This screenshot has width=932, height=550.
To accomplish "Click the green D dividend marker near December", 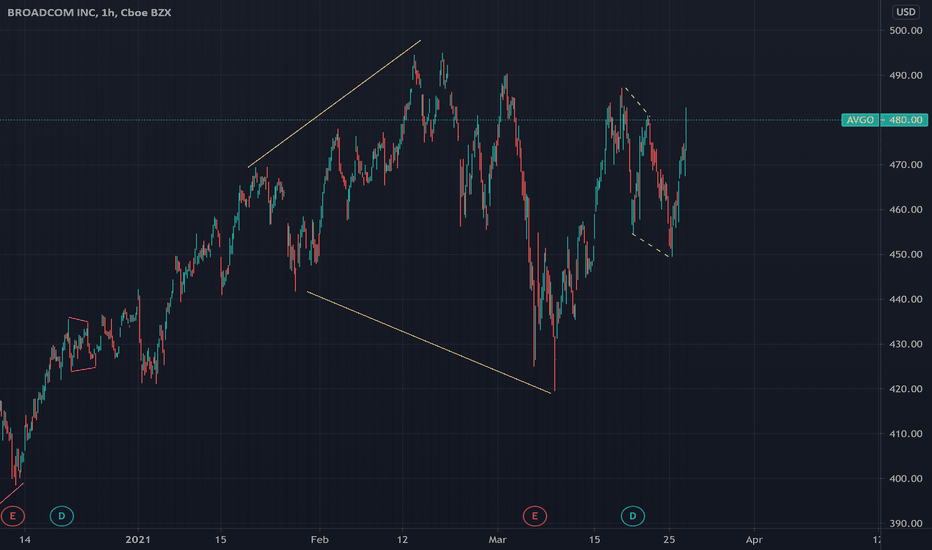I will pos(62,516).
